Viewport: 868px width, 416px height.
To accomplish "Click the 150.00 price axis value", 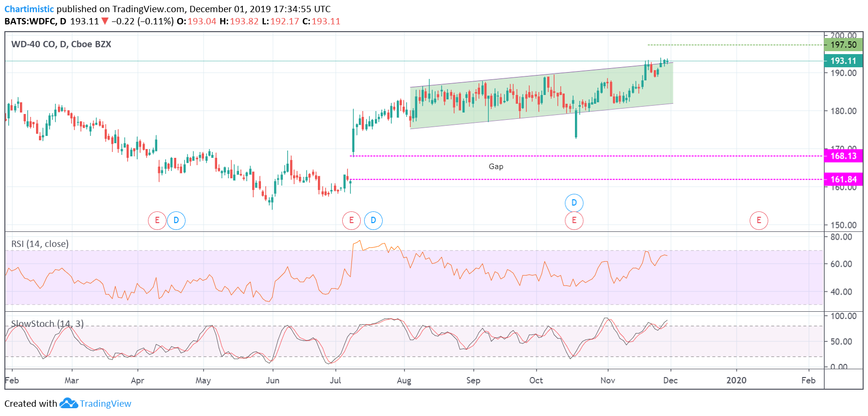I will (x=844, y=225).
